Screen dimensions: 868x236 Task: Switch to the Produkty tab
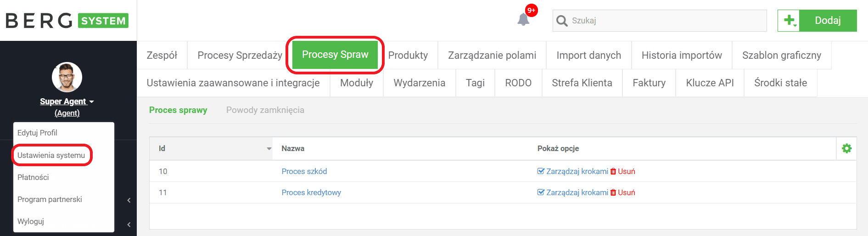[x=408, y=55]
